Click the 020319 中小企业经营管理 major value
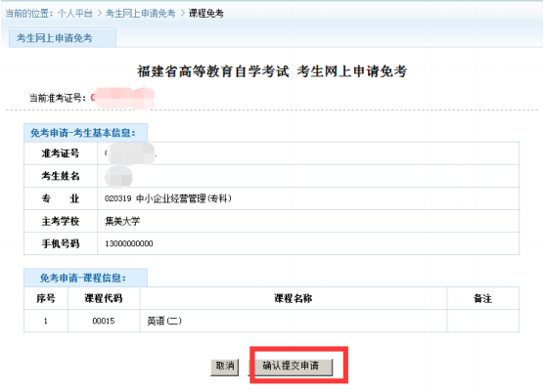 (168, 198)
